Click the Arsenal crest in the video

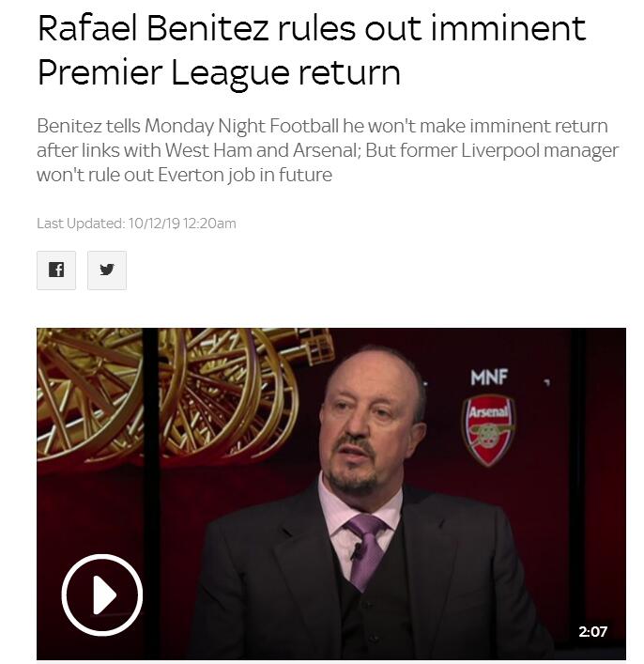(488, 428)
